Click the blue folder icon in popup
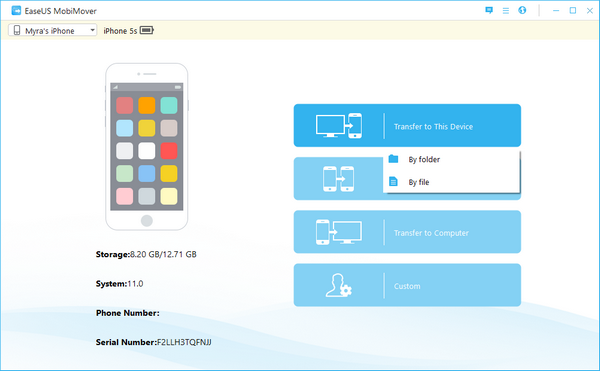The width and height of the screenshot is (600, 371). (393, 159)
